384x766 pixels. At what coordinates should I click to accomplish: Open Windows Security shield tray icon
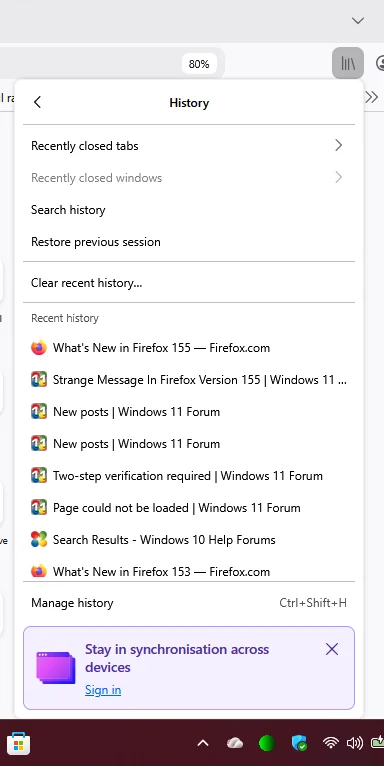point(299,744)
